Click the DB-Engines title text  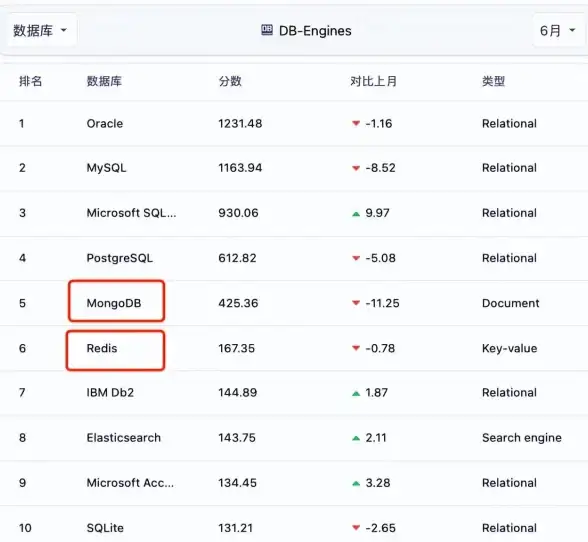[315, 31]
